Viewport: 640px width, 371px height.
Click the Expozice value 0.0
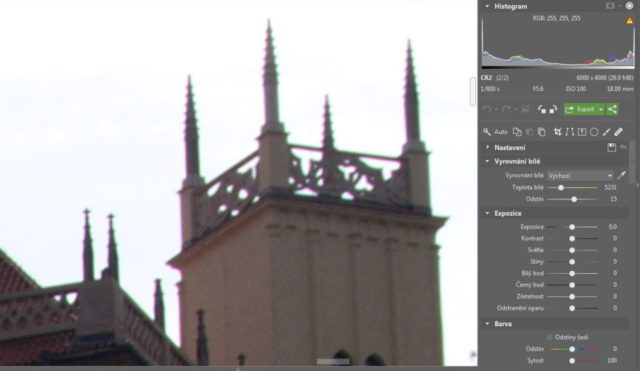[x=613, y=227]
